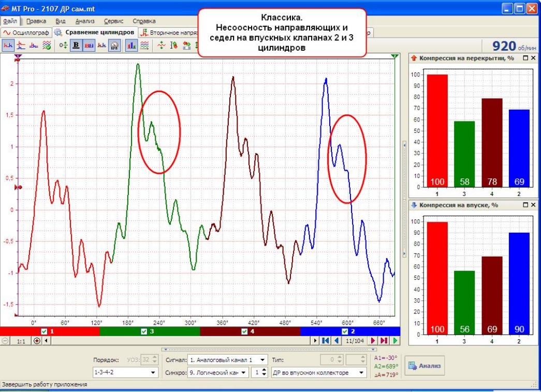This screenshot has height=392, width=541.
Task: Click the 920 об/мин RPM readout
Action: coord(514,46)
